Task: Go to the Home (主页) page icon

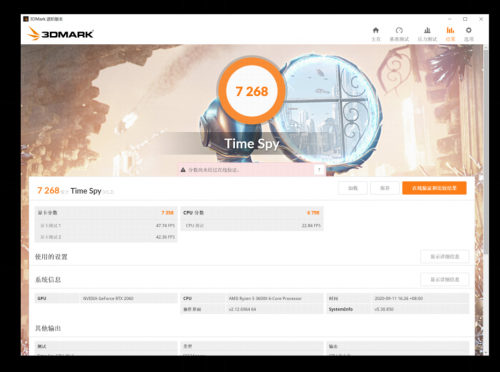Action: point(376,30)
